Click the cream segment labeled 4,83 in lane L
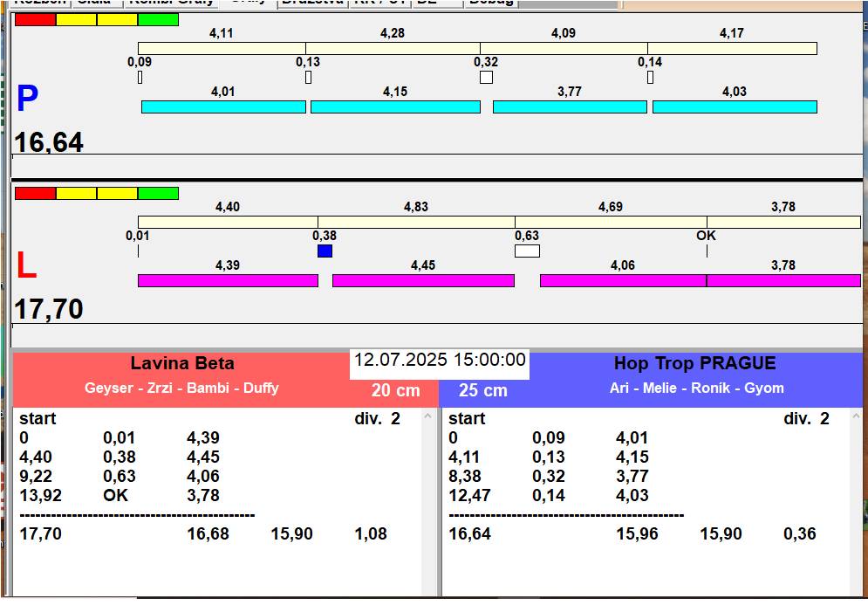 416,222
